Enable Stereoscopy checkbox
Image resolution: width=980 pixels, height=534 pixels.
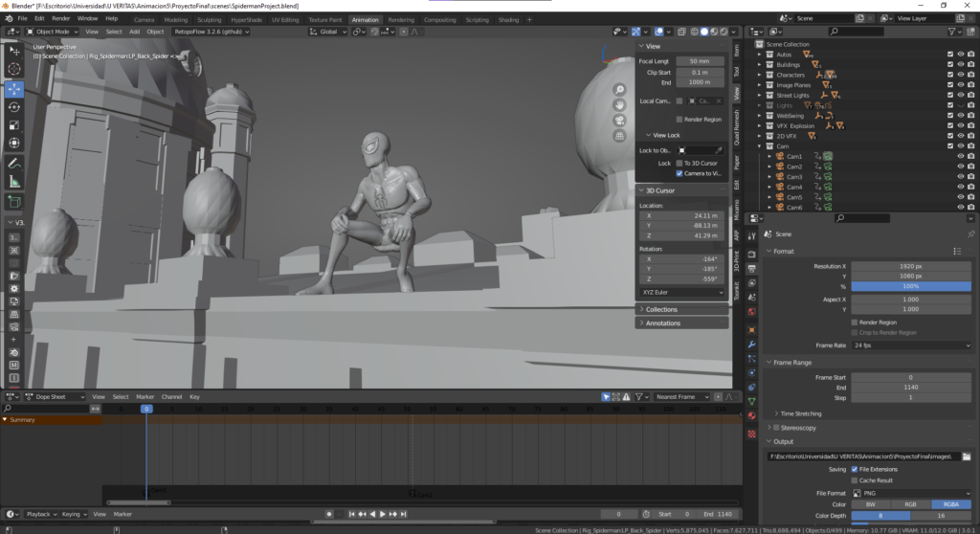pos(776,428)
